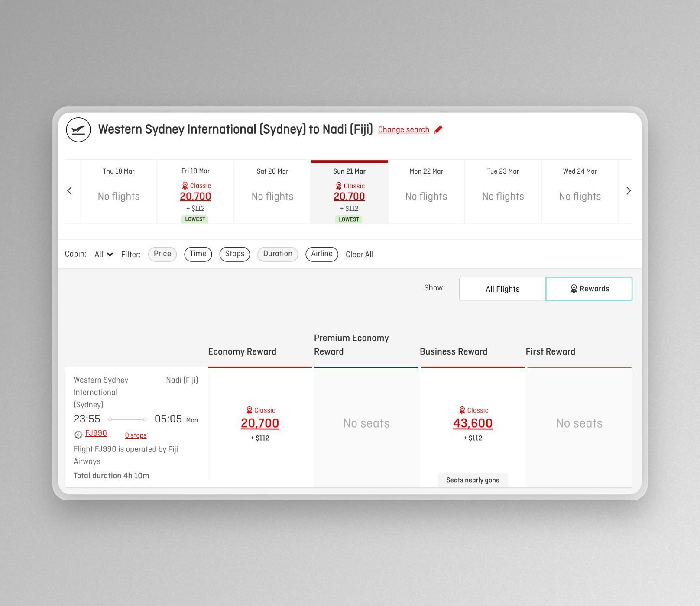Click the reward ribbon icon on Fri 19 Mar
Viewport: 700px width, 606px height.
coord(185,186)
